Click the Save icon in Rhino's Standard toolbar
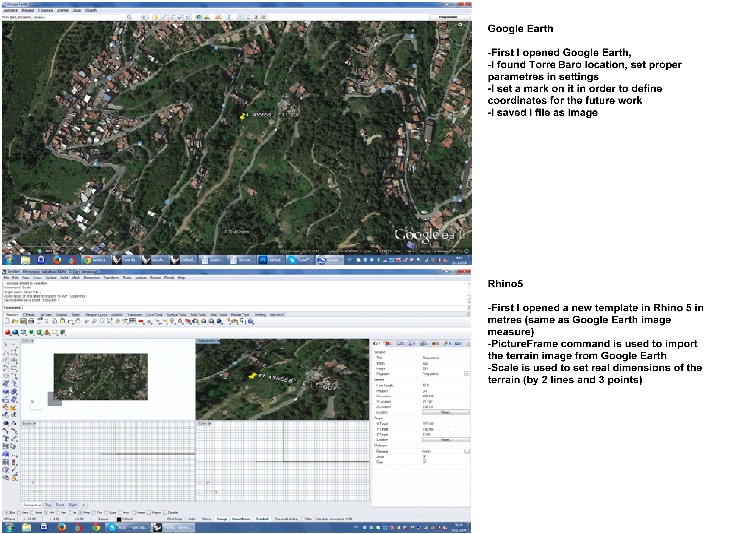The width and height of the screenshot is (756, 534). tap(23, 321)
